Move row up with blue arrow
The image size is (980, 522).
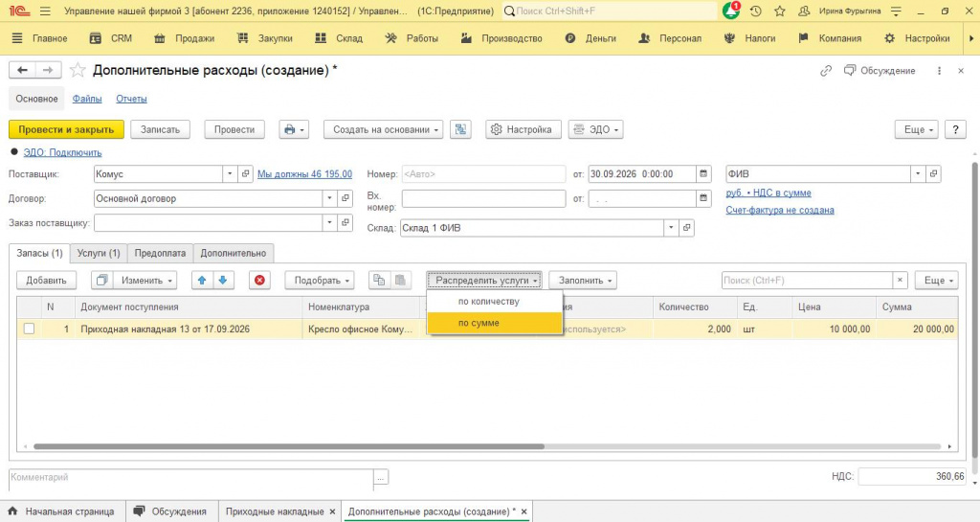click(x=202, y=280)
